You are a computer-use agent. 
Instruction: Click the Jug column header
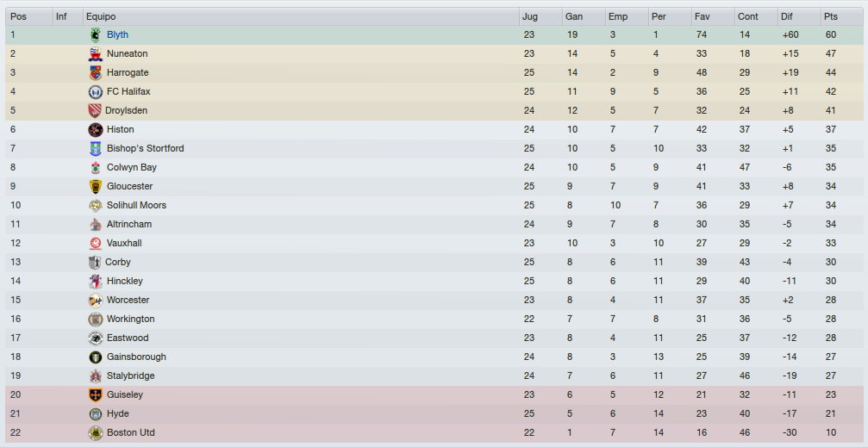click(x=540, y=16)
